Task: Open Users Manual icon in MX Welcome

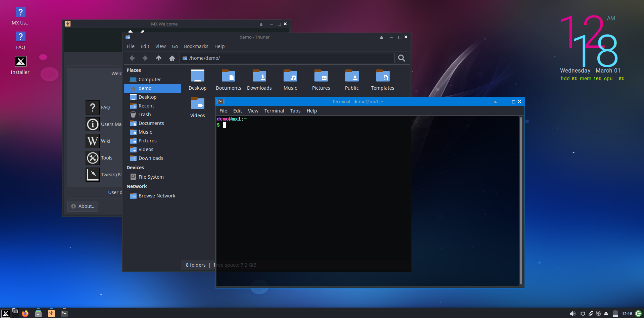Action: [x=93, y=124]
